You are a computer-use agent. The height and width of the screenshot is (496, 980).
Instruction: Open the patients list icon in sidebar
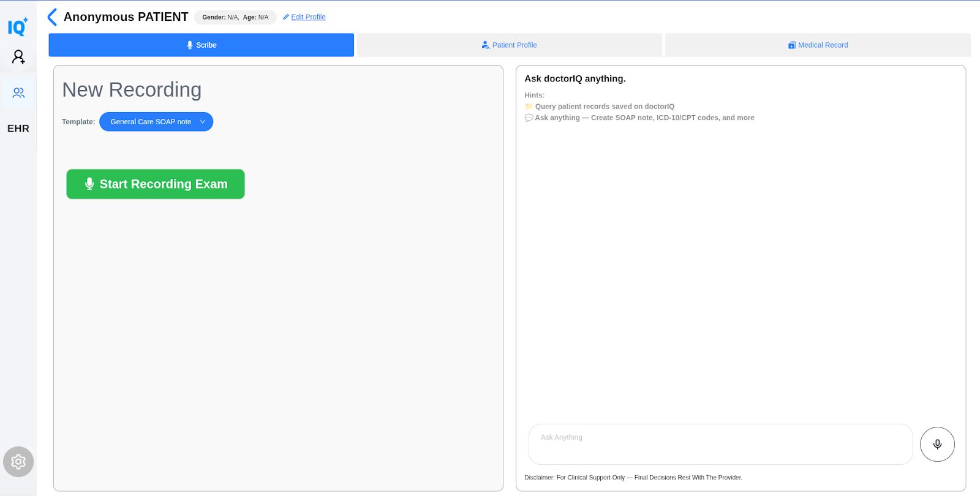coord(18,92)
